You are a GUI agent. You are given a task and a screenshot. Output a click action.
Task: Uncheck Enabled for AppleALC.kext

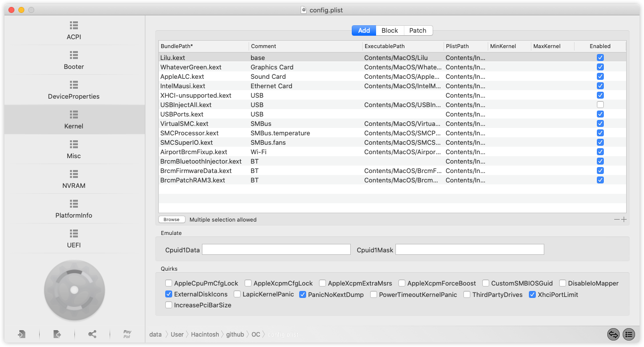click(600, 76)
